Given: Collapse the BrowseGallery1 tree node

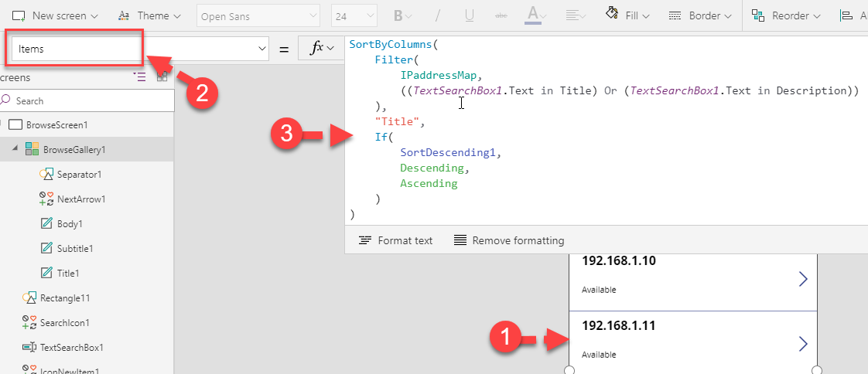Looking at the screenshot, I should [14, 149].
